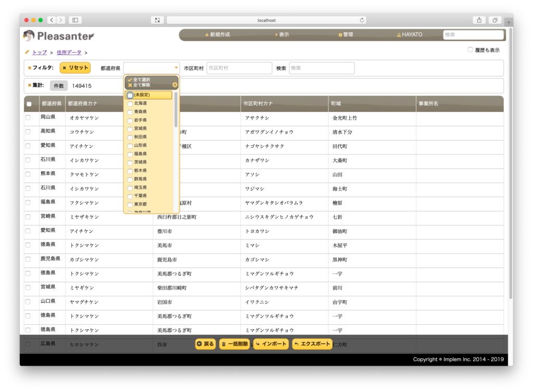Image resolution: width=533 pixels, height=392 pixels.
Task: Collapse the 集計 section via its X icon
Action: click(29, 85)
